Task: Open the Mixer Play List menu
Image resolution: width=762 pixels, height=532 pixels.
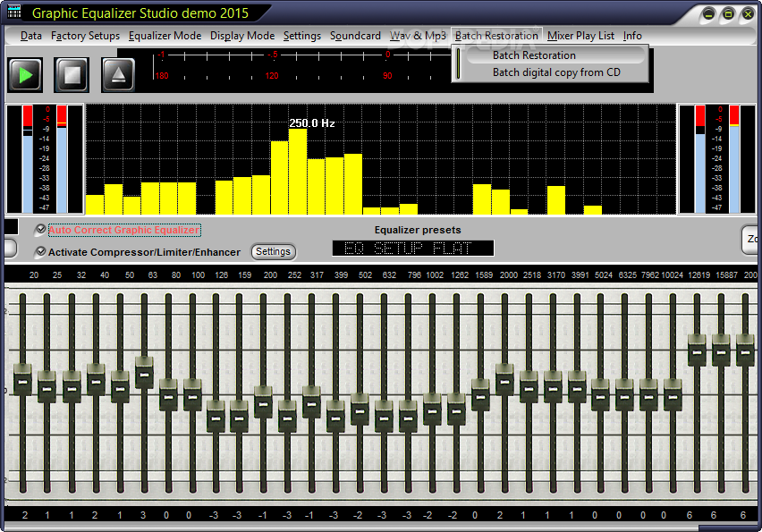Action: pos(580,36)
